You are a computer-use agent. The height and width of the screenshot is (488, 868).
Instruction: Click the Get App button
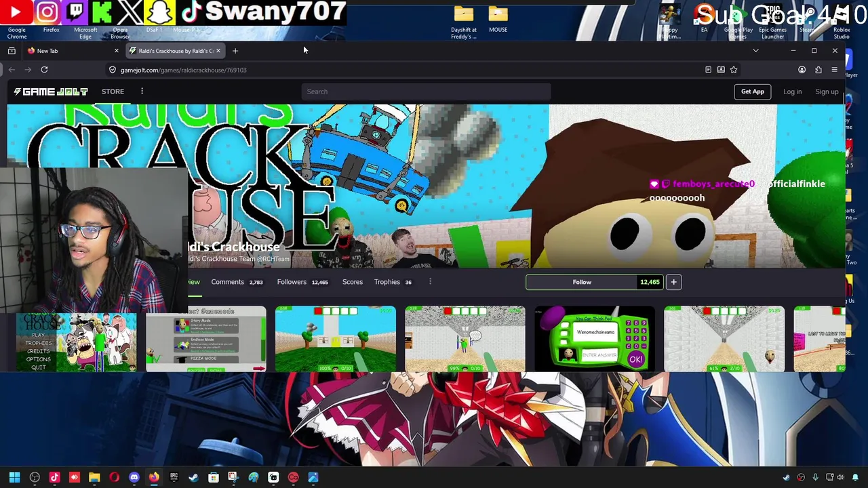pyautogui.click(x=752, y=91)
